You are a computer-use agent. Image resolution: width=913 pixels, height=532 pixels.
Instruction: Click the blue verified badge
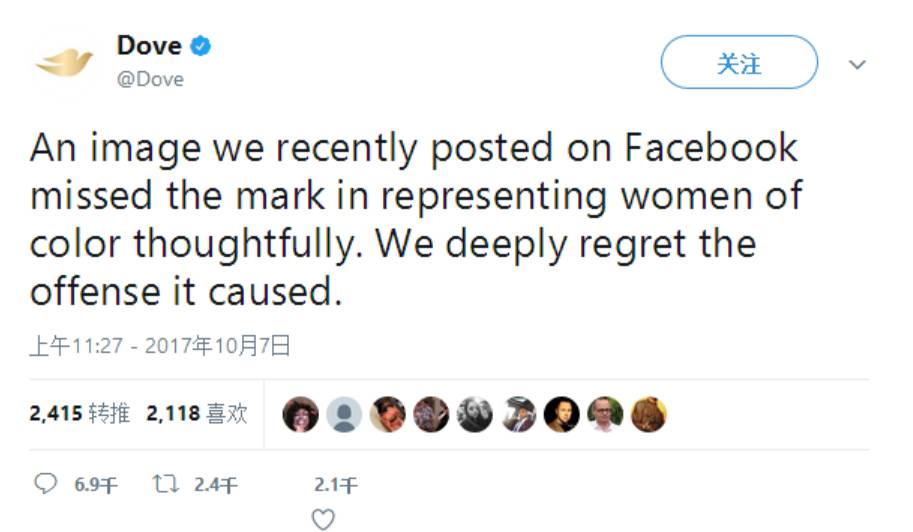(x=201, y=46)
